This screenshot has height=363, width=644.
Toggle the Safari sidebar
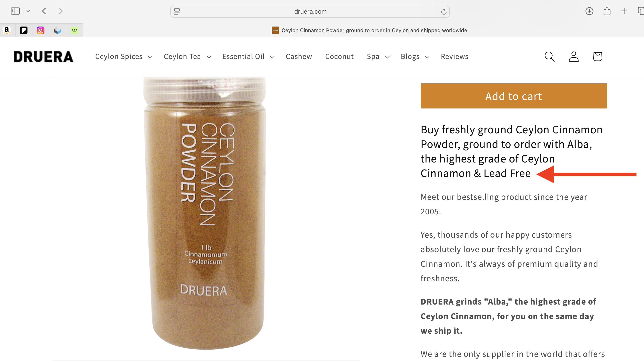click(x=15, y=11)
